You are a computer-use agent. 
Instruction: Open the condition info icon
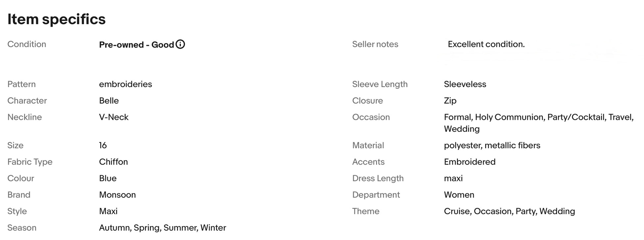[x=180, y=44]
